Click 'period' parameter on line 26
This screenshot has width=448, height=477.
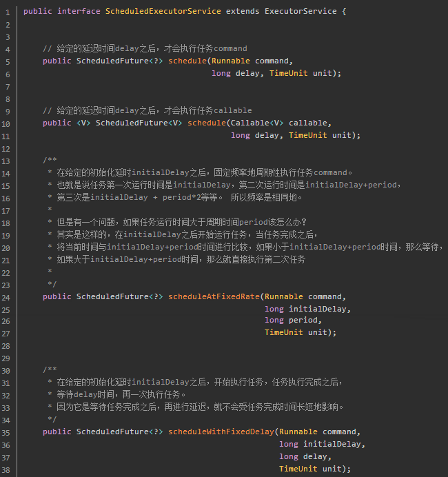[303, 321]
